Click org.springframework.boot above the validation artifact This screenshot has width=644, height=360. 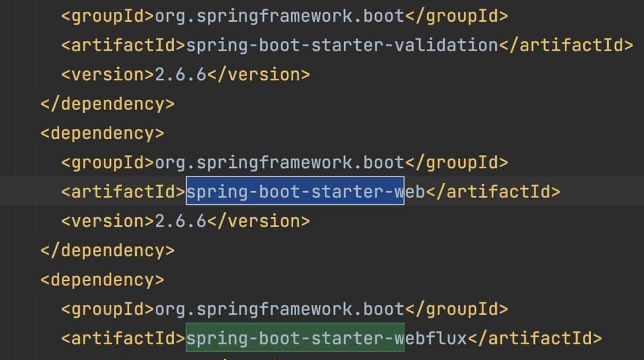[280, 16]
